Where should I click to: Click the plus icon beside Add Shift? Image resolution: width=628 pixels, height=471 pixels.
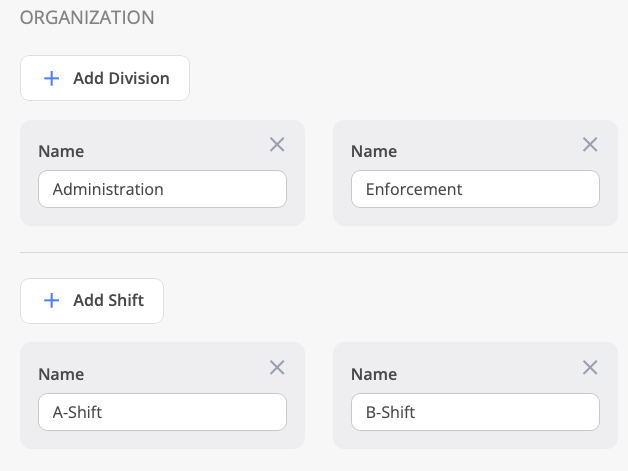(x=52, y=300)
